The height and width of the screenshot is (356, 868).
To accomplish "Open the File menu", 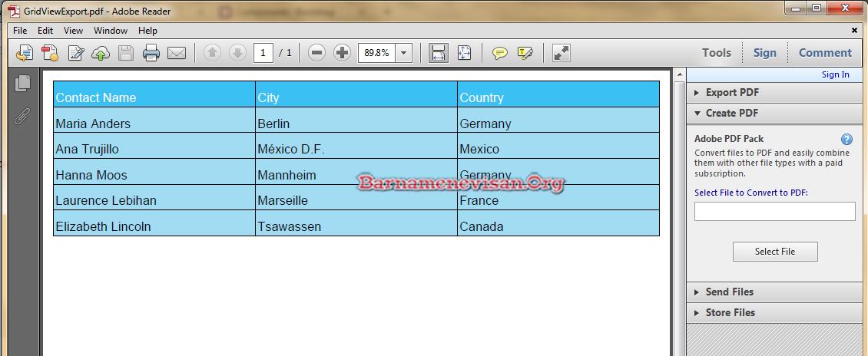I will pos(20,31).
